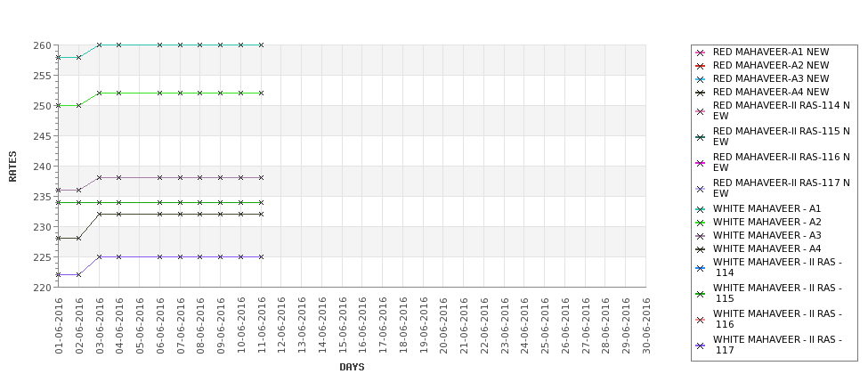Click the 225 data point on 03-06-2016
Screen dimensions: 868x382
click(99, 256)
